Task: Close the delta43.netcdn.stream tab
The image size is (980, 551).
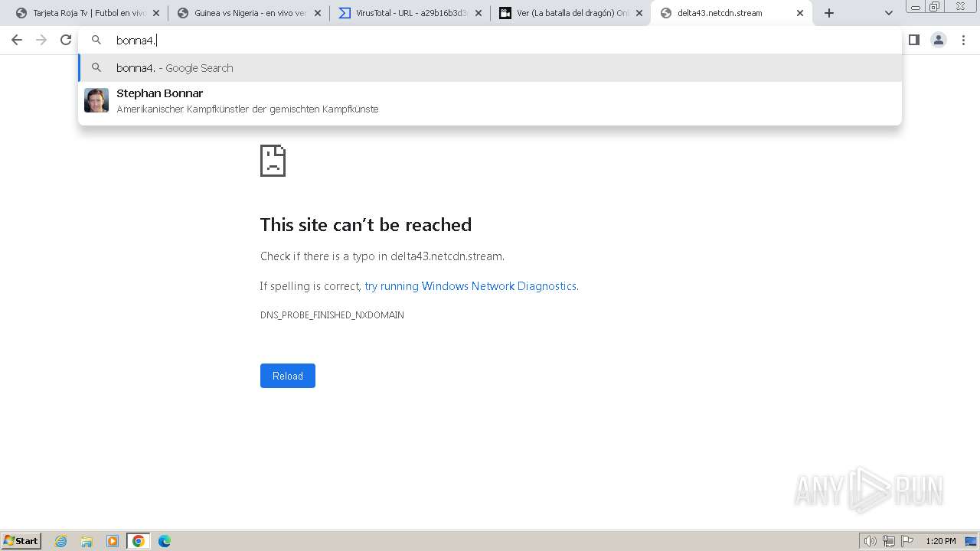Action: pyautogui.click(x=800, y=13)
